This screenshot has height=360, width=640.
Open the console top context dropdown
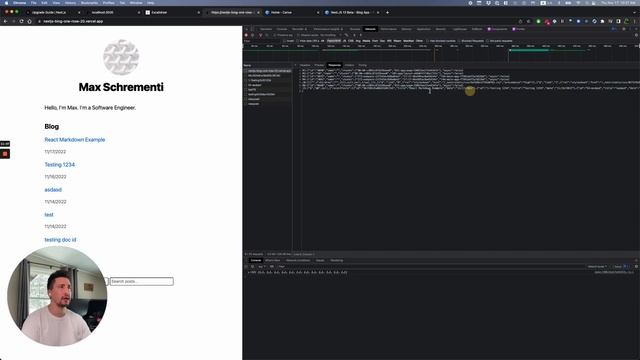click(261, 267)
